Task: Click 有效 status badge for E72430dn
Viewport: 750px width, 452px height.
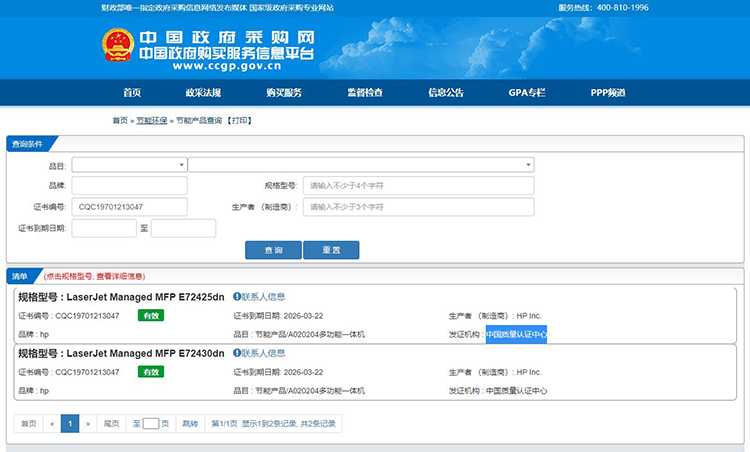Action: 151,372
